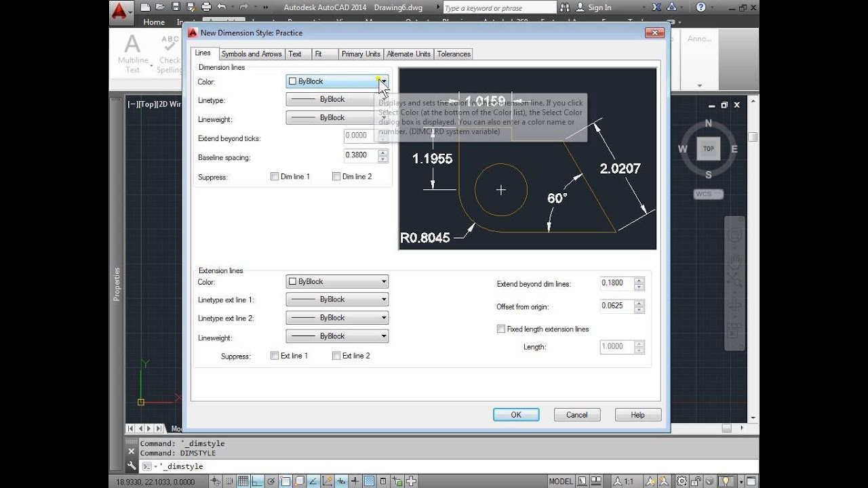Click the Cancel button
868x488 pixels.
(x=577, y=415)
